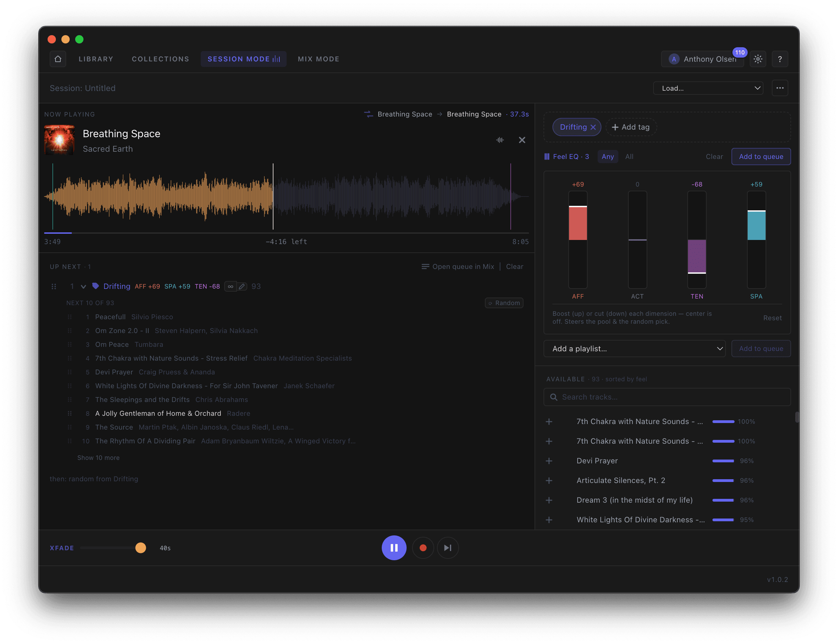This screenshot has height=644, width=838.
Task: Switch to Mix Mode tab
Action: coord(318,59)
